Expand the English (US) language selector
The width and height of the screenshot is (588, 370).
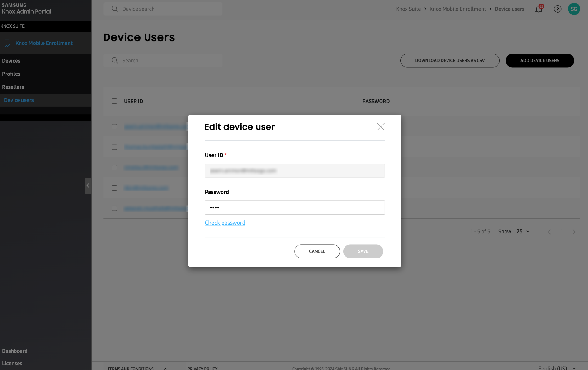(557, 368)
